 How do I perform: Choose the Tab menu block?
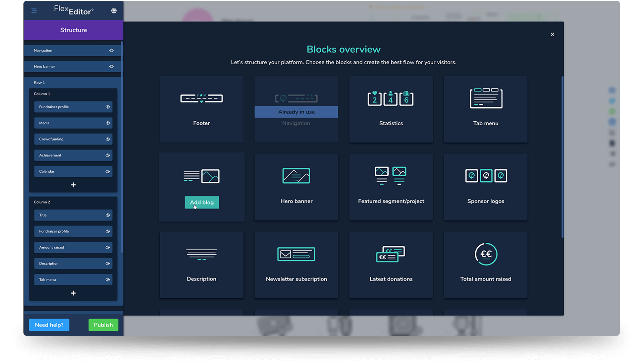(x=485, y=109)
